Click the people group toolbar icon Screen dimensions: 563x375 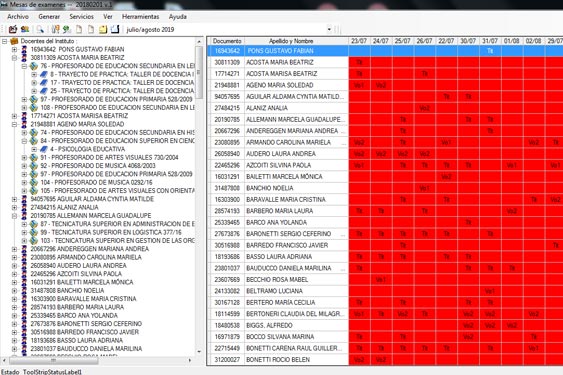coord(25,29)
